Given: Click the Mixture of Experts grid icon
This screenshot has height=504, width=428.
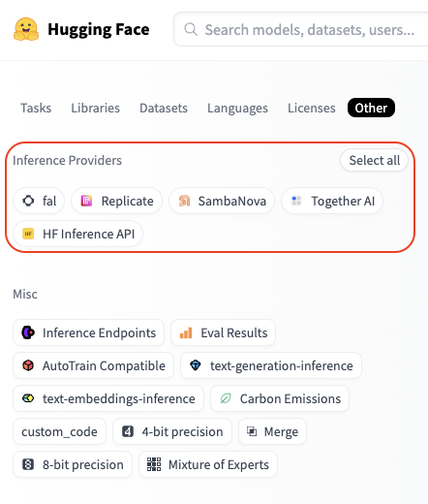Looking at the screenshot, I should 154,464.
